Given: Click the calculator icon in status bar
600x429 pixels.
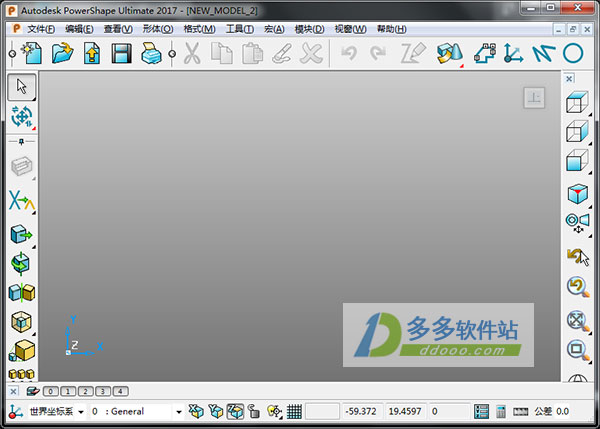Looking at the screenshot, I should pos(501,412).
